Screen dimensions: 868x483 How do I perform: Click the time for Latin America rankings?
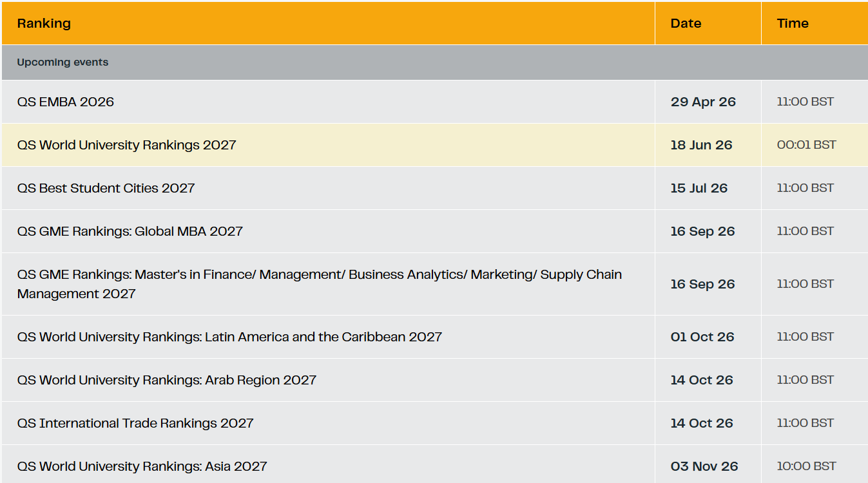pos(805,337)
